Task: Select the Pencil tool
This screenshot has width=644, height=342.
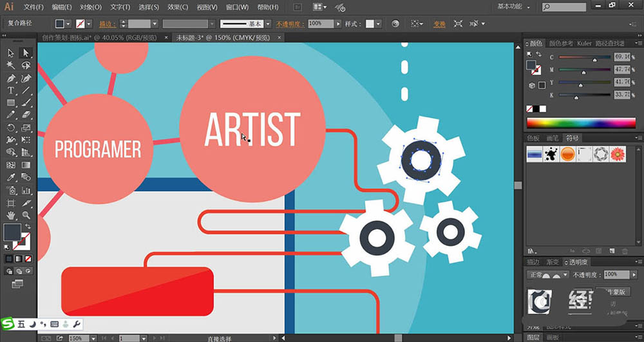Action: 11,115
